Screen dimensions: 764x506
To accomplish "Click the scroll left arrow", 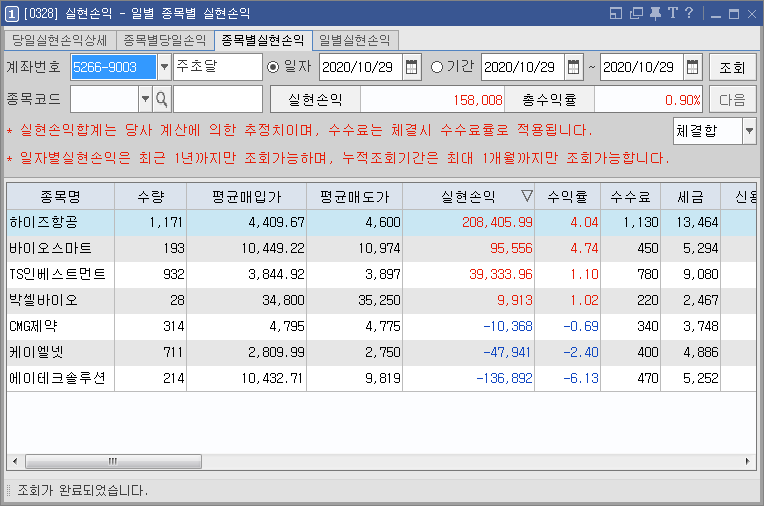I will tap(15, 461).
